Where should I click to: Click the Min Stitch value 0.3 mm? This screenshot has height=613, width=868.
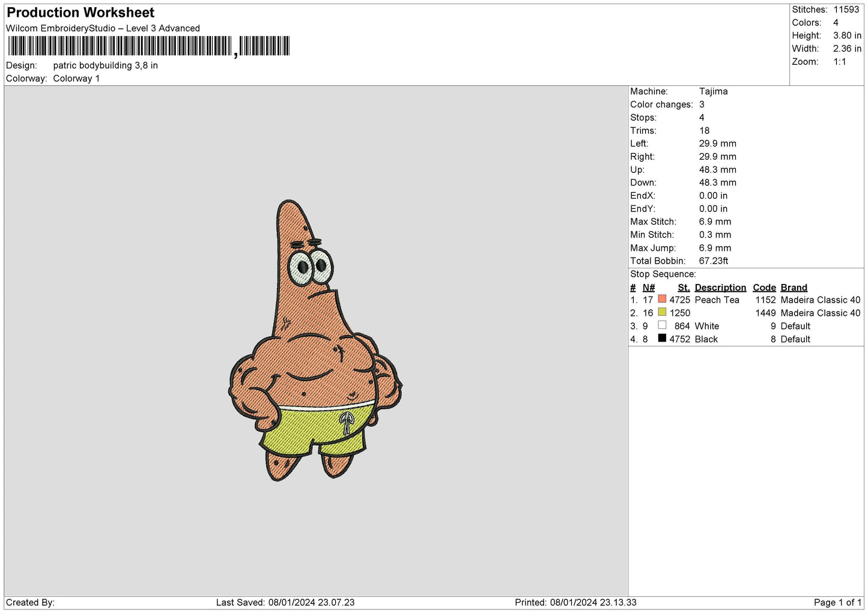point(715,235)
